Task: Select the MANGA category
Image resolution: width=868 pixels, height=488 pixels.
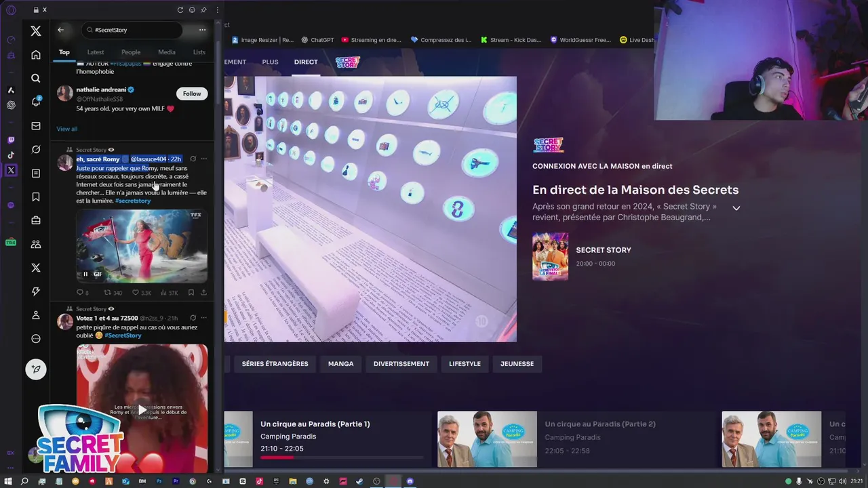Action: (340, 364)
